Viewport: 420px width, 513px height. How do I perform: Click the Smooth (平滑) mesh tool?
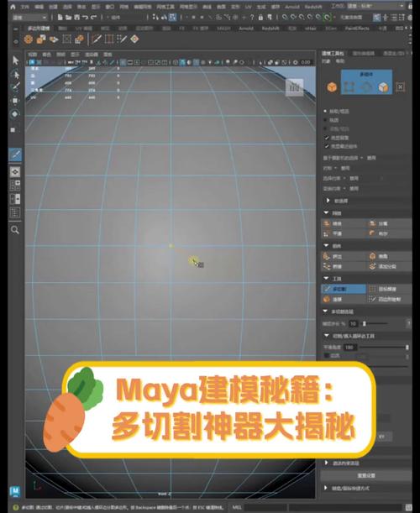tap(343, 233)
